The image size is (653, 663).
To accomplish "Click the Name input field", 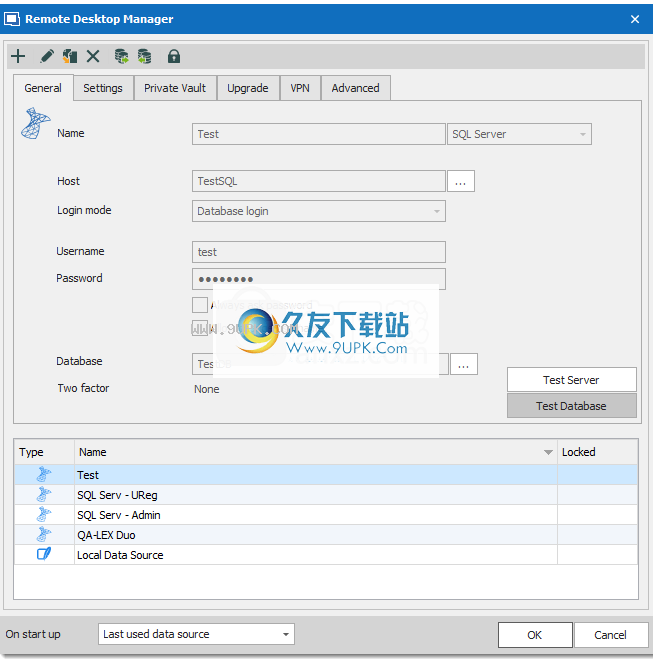I will click(x=318, y=134).
